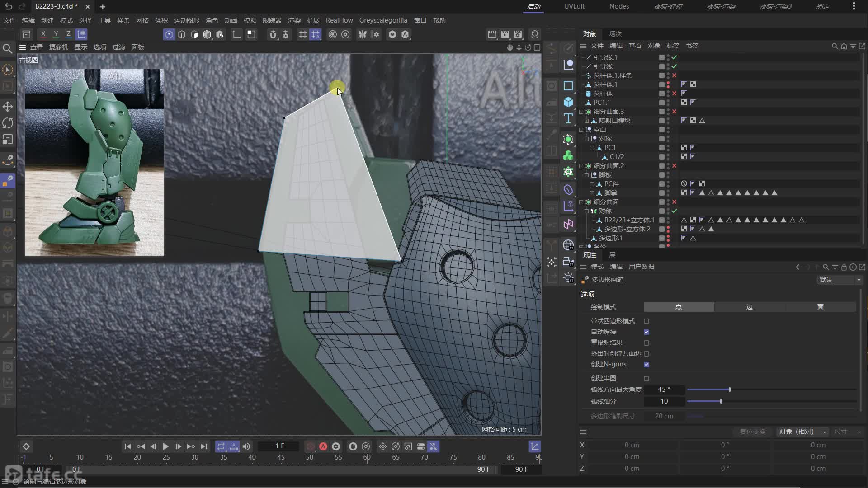This screenshot has height=488, width=868.
Task: Disable the 创建N-gons checkbox
Action: click(646, 364)
